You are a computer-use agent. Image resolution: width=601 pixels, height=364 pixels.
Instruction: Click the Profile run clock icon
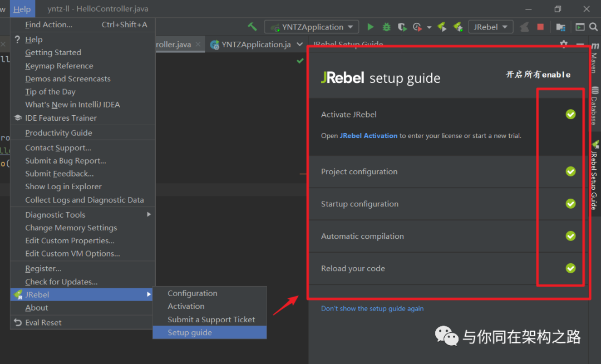(x=417, y=27)
